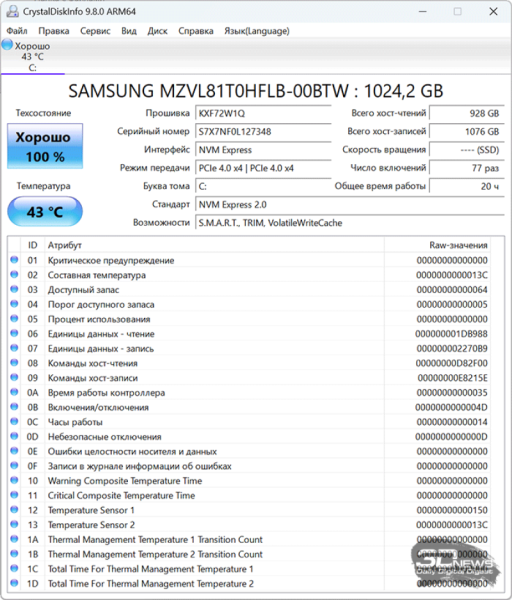Select the C: disk tab with Хорошо status
The height and width of the screenshot is (600, 512).
coord(33,57)
